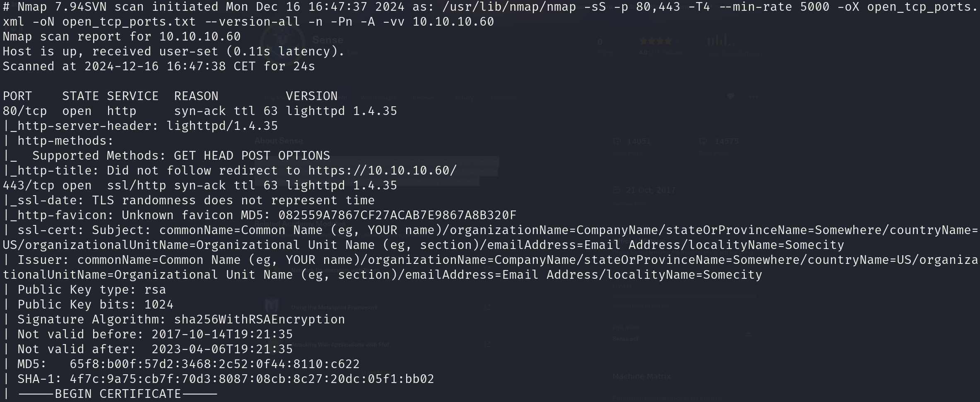Switch to the Walkthroughs tab
Viewport: 980px width, 402px height.
378,98
